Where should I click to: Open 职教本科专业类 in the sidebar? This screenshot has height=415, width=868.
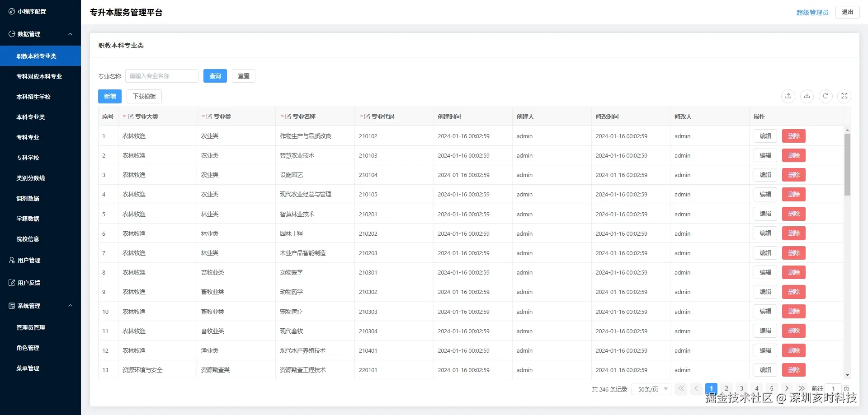click(x=40, y=56)
